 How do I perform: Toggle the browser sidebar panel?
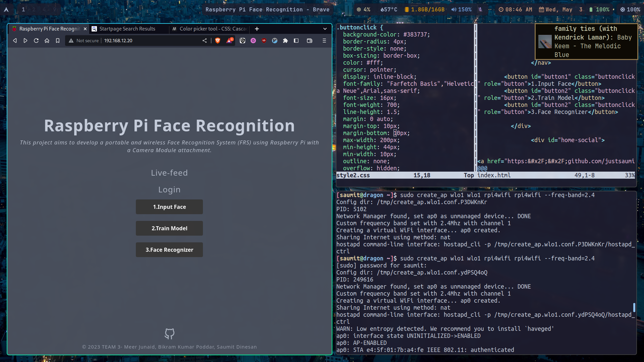tap(296, 41)
